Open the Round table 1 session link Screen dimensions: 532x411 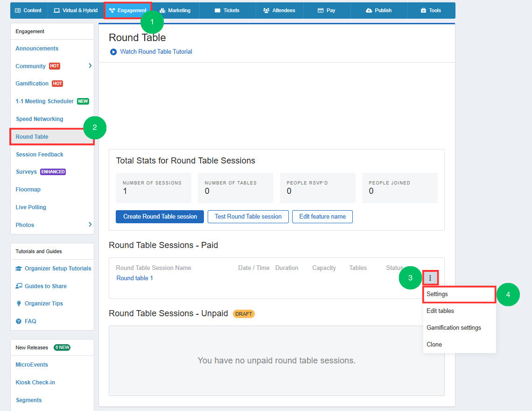coord(135,278)
